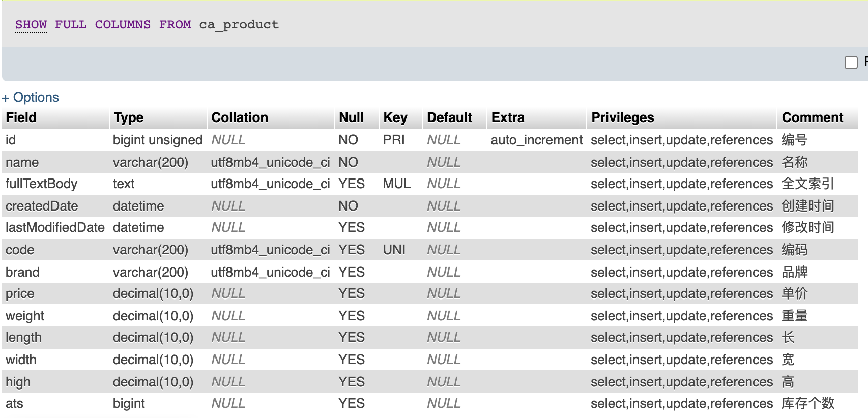This screenshot has width=868, height=418.
Task: Select the fullTextBody field cell
Action: click(x=42, y=184)
